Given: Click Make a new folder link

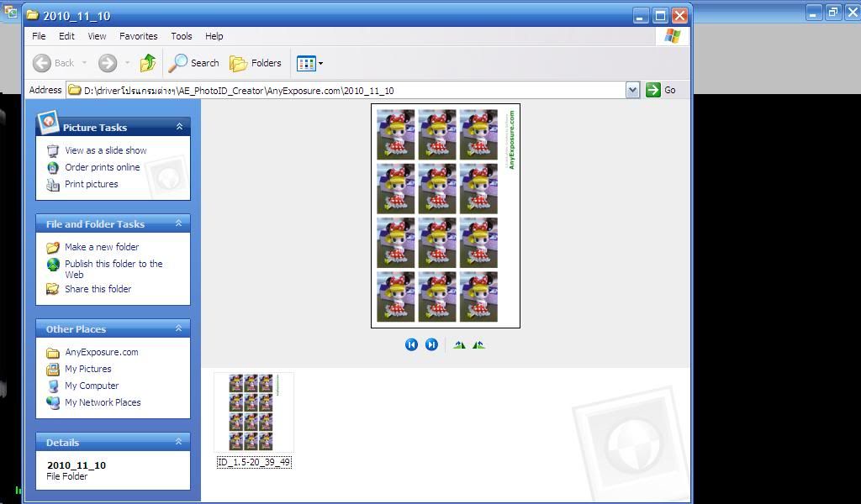Looking at the screenshot, I should pyautogui.click(x=102, y=247).
